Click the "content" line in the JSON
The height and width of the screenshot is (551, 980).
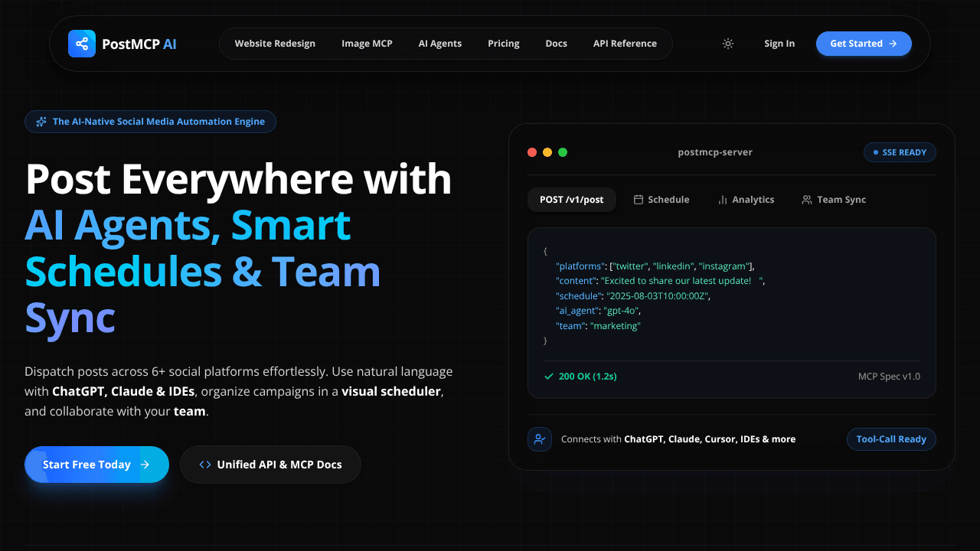(x=660, y=281)
